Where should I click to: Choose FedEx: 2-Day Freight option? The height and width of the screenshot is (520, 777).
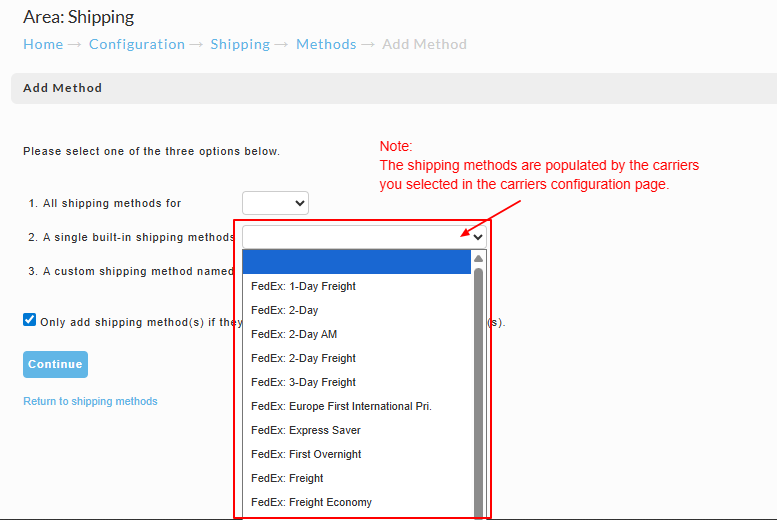tap(356, 358)
